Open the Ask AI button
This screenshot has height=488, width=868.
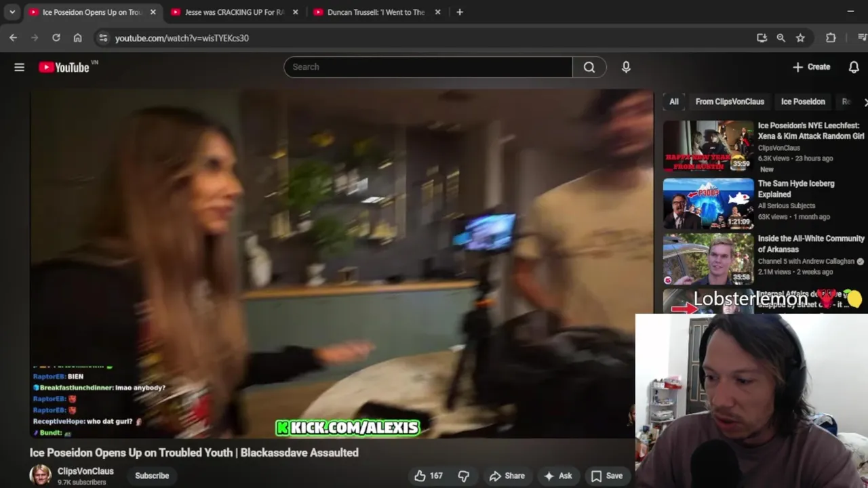click(x=557, y=476)
